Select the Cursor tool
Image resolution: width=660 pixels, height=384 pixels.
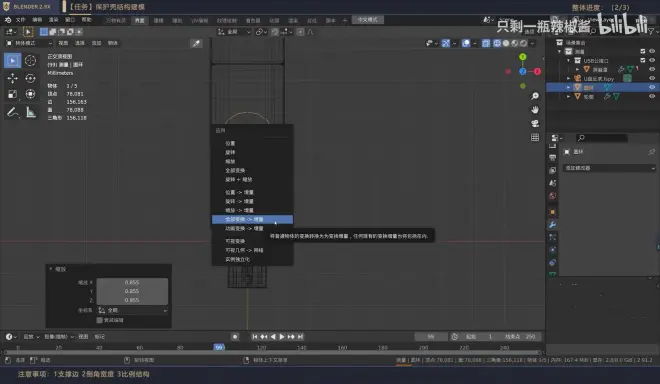tap(30, 61)
